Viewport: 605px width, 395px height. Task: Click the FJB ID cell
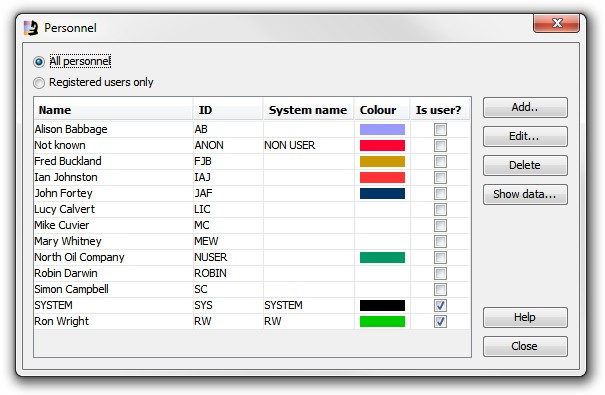click(x=228, y=161)
